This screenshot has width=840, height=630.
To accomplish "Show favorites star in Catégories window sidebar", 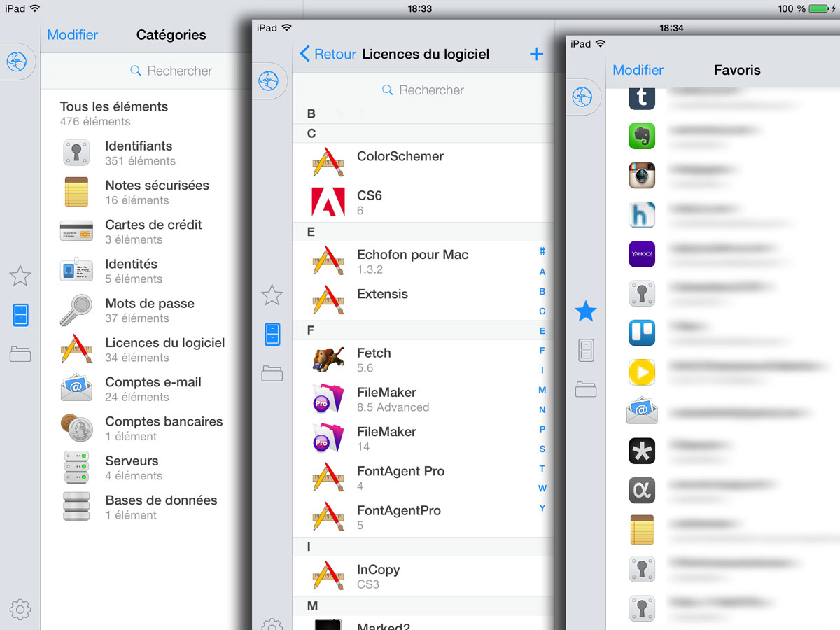I will point(20,276).
